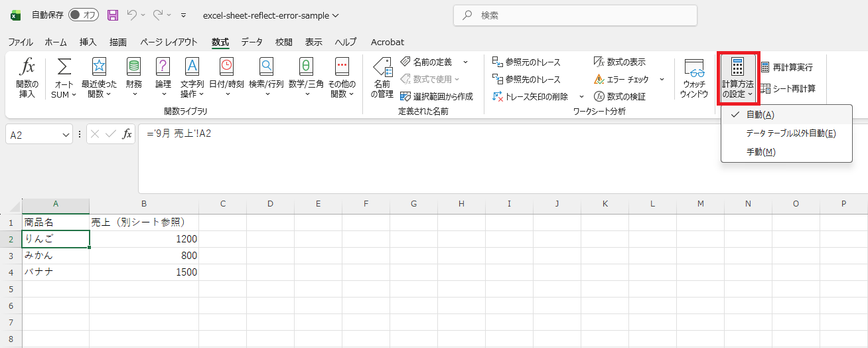868x348 pixels.
Task: Select Manual (手動) calculation option
Action: point(786,152)
